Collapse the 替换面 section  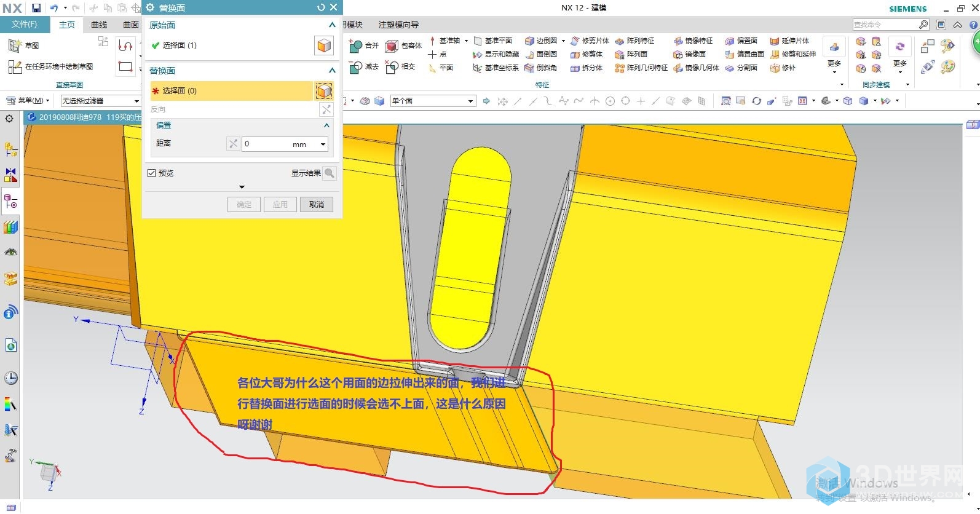tap(332, 71)
